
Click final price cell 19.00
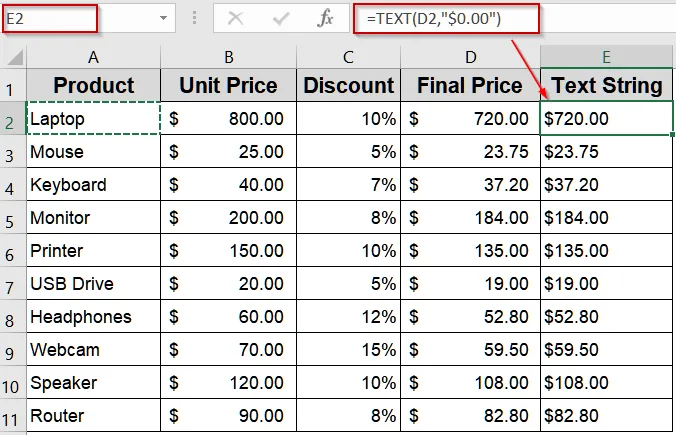coord(470,283)
